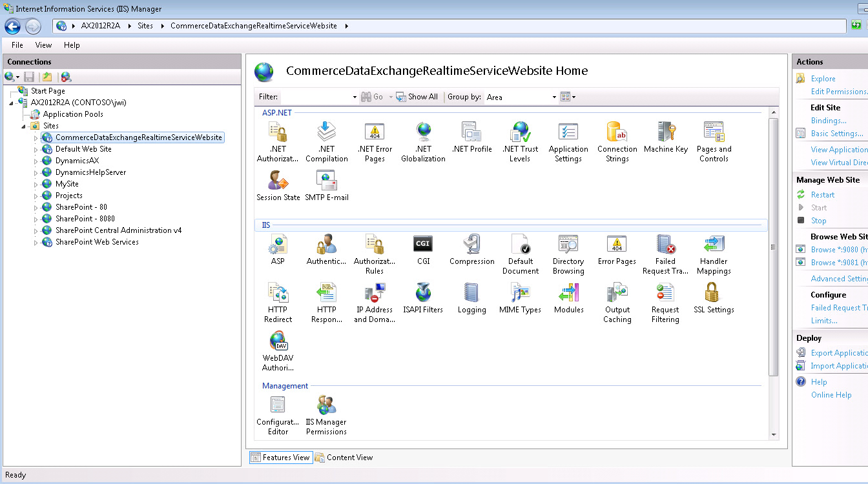Select the SharePoint - 8080 site
Screen dimensions: 868x484
pos(85,219)
